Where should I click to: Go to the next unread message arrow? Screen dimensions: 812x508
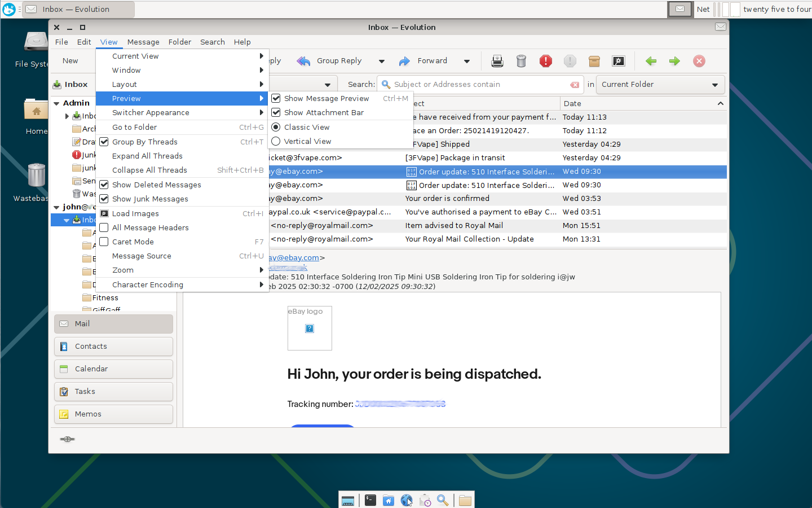[674, 61]
